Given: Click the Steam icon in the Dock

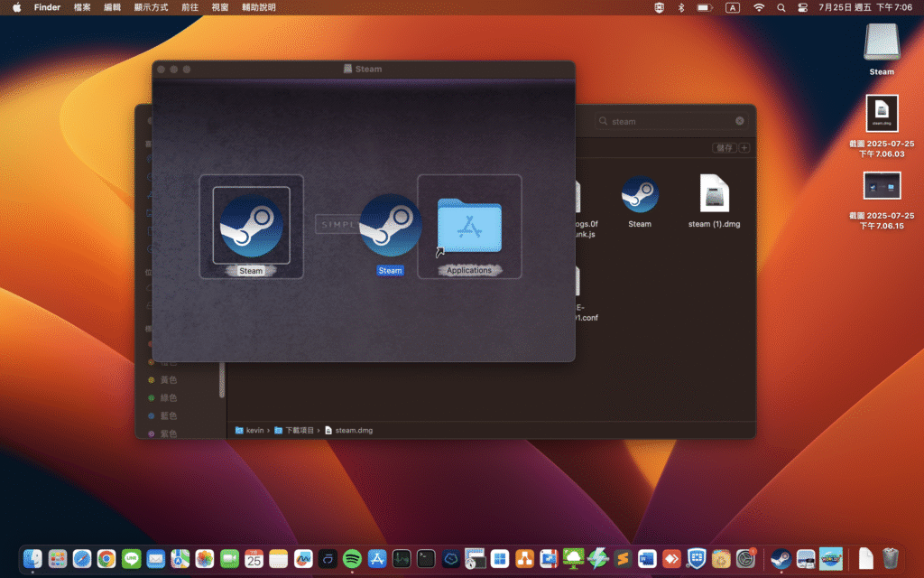Looking at the screenshot, I should tap(781, 559).
